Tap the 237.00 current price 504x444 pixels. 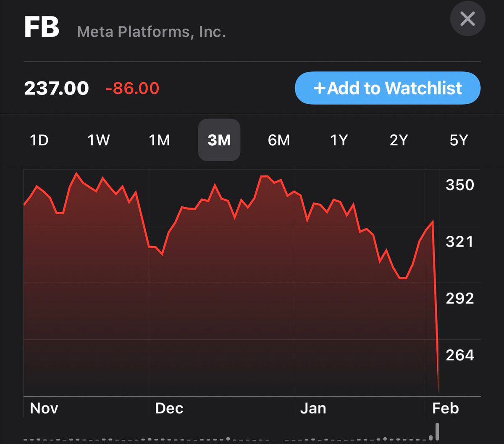coord(56,89)
